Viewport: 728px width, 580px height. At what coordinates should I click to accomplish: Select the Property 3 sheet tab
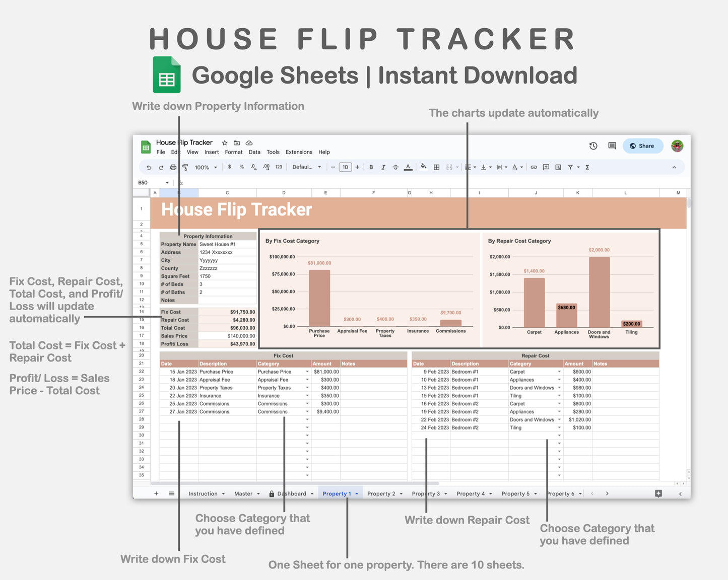coord(426,493)
